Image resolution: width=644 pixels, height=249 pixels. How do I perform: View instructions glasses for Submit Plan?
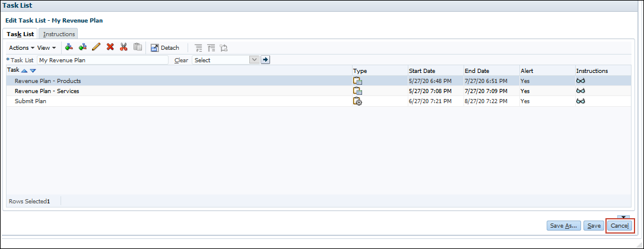click(x=580, y=101)
